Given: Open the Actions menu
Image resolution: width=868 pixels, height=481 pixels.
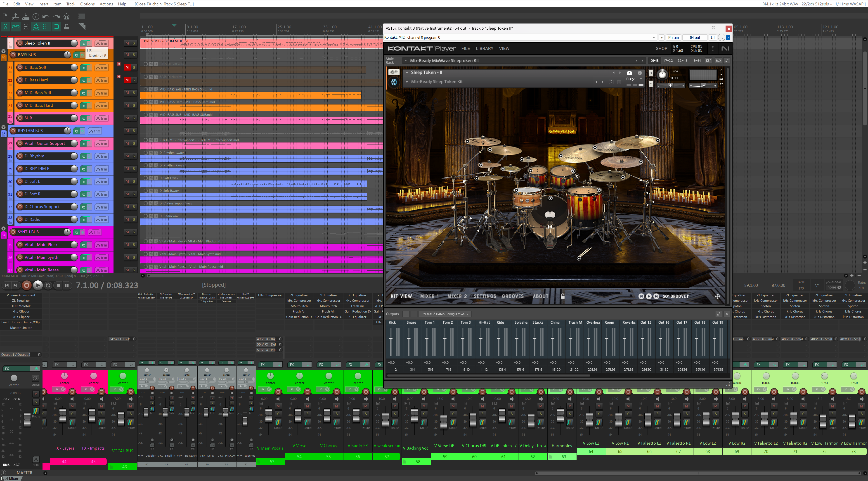Looking at the screenshot, I should [106, 4].
